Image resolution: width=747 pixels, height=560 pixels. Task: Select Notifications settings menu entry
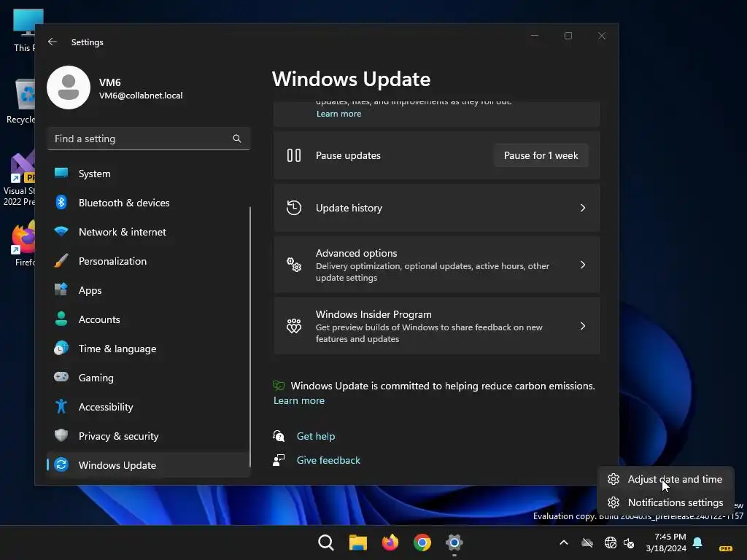pos(665,503)
